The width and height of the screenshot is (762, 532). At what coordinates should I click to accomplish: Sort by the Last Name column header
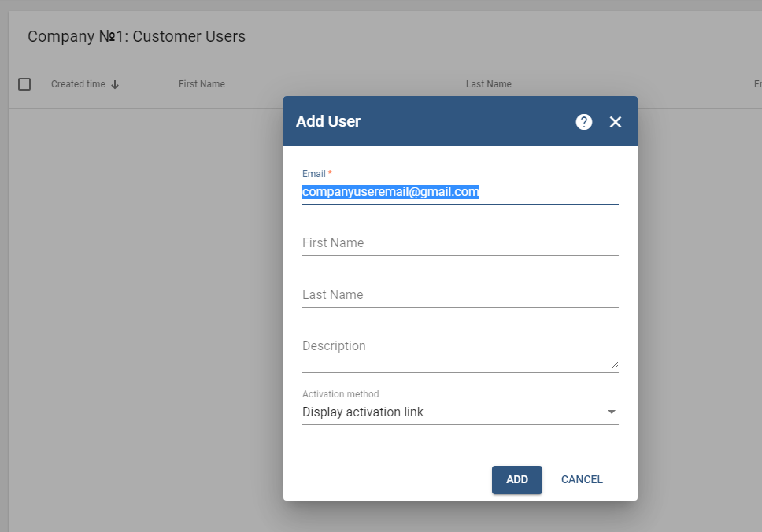(x=488, y=84)
